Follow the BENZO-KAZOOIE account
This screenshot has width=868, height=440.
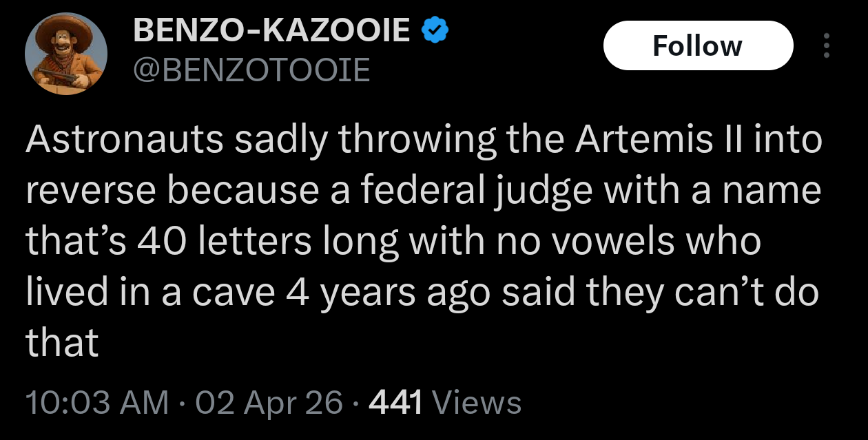697,45
